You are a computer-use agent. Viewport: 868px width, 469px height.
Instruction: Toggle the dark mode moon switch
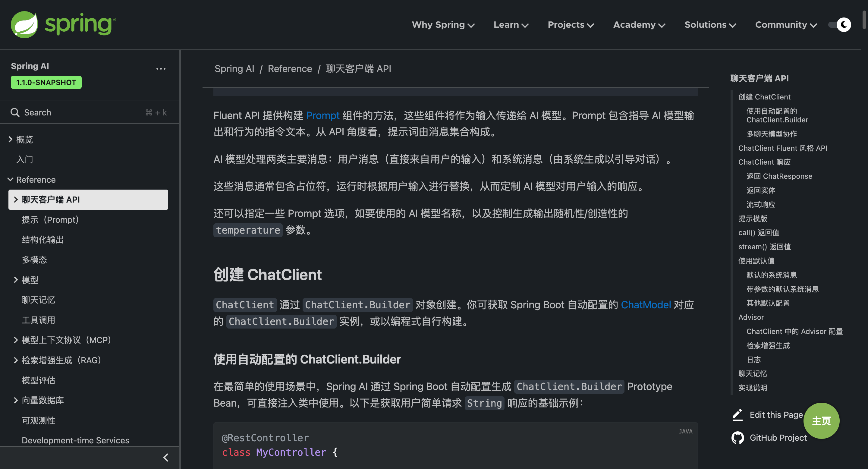(x=840, y=25)
